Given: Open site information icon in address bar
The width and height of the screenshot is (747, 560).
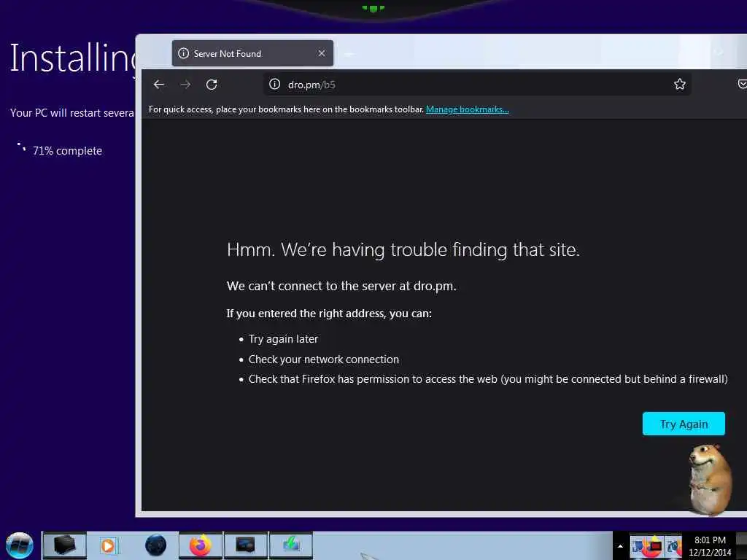Looking at the screenshot, I should click(x=274, y=85).
